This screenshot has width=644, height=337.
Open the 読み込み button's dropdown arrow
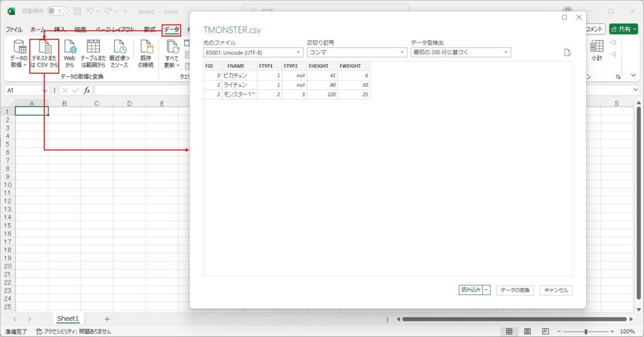pos(486,290)
